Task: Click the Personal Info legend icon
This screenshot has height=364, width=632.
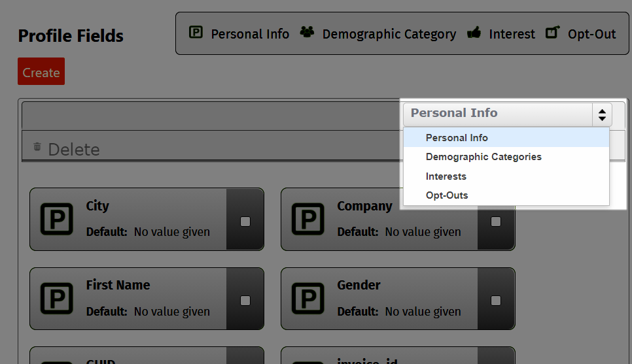Action: [196, 32]
